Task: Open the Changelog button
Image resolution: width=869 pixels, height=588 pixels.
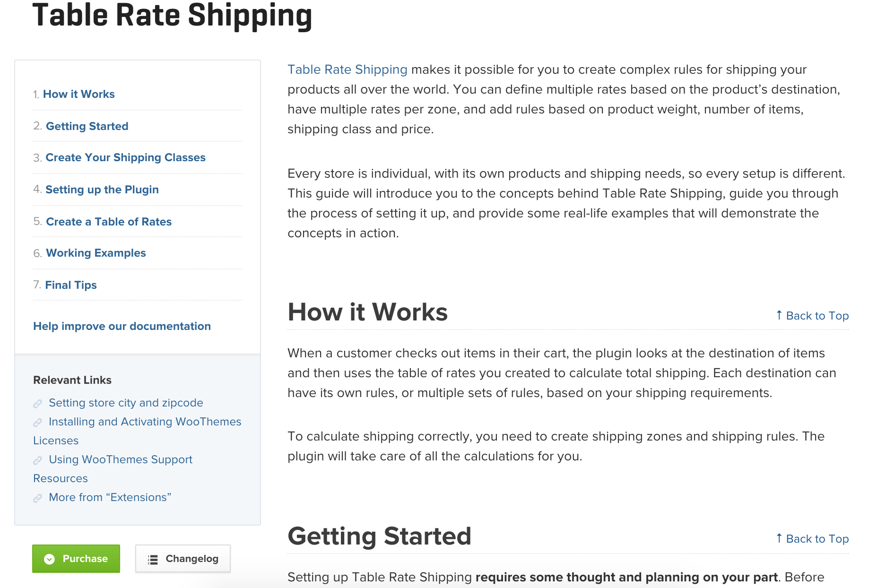Action: (x=183, y=559)
